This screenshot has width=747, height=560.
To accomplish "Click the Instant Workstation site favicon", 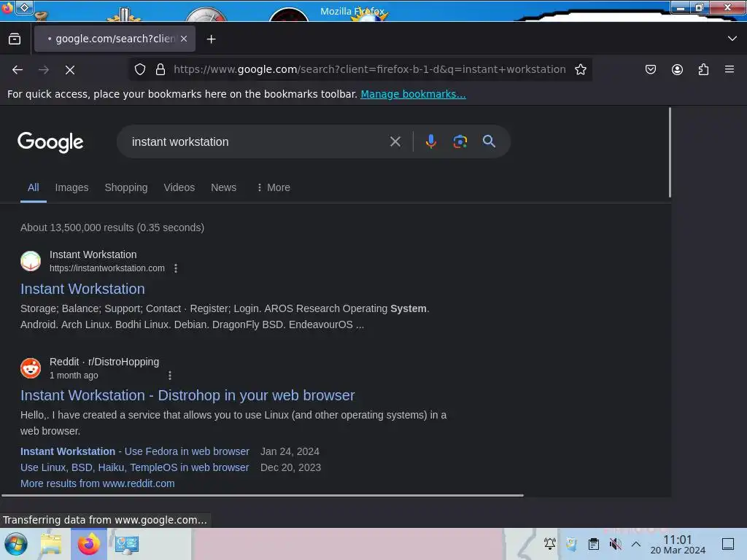I will pos(31,261).
